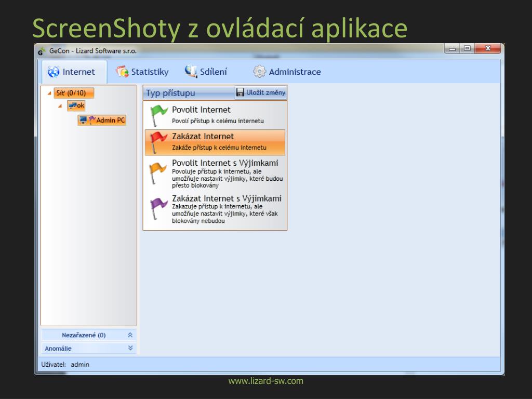Minimize the GeCon window
Screen dimensions: 532x399
452,49
